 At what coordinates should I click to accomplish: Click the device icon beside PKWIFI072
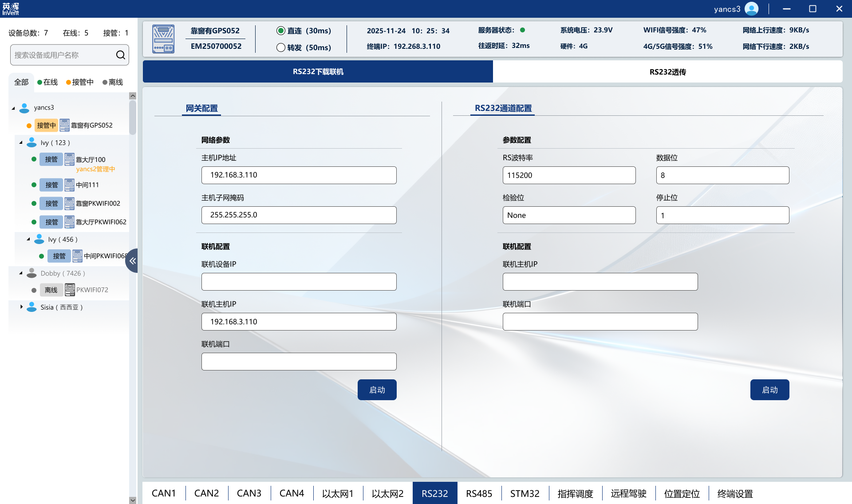point(70,290)
